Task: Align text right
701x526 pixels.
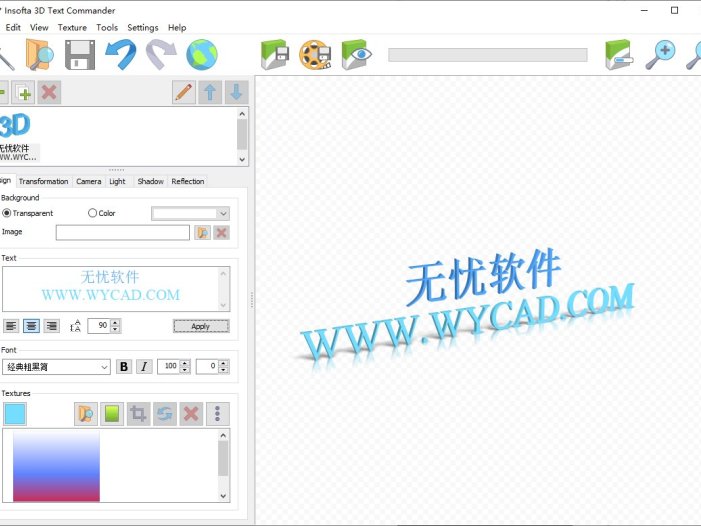Action: coord(52,326)
